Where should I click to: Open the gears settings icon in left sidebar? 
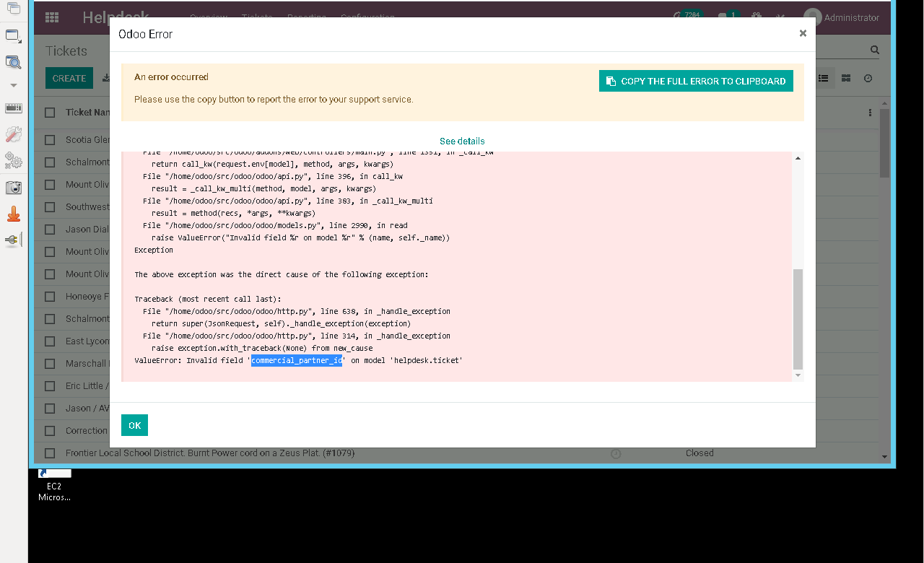[13, 160]
